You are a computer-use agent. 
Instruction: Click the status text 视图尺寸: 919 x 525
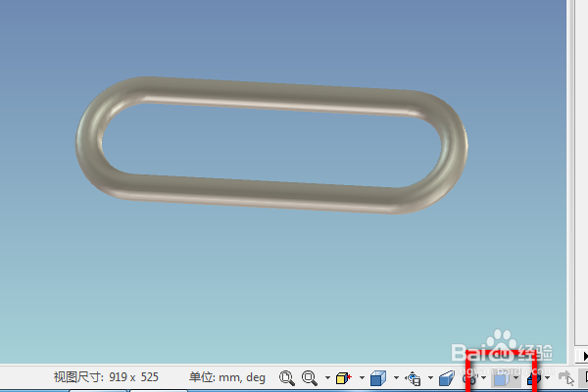(x=106, y=377)
